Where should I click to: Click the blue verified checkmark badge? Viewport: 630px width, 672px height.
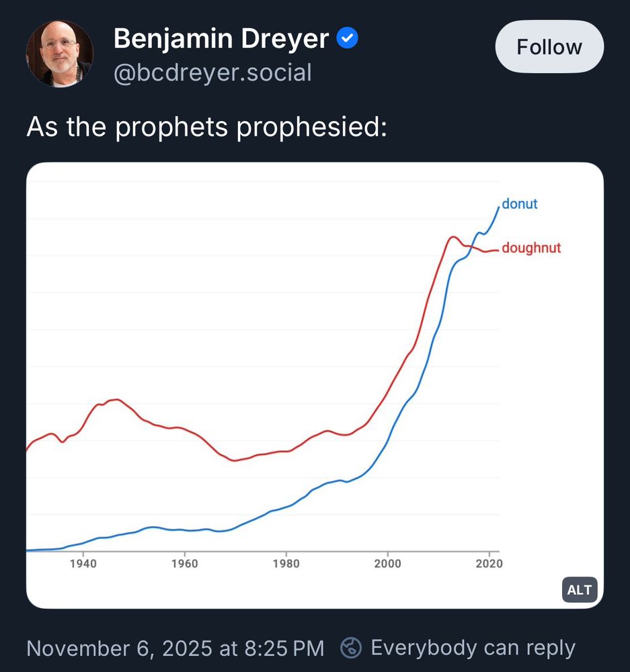click(347, 39)
